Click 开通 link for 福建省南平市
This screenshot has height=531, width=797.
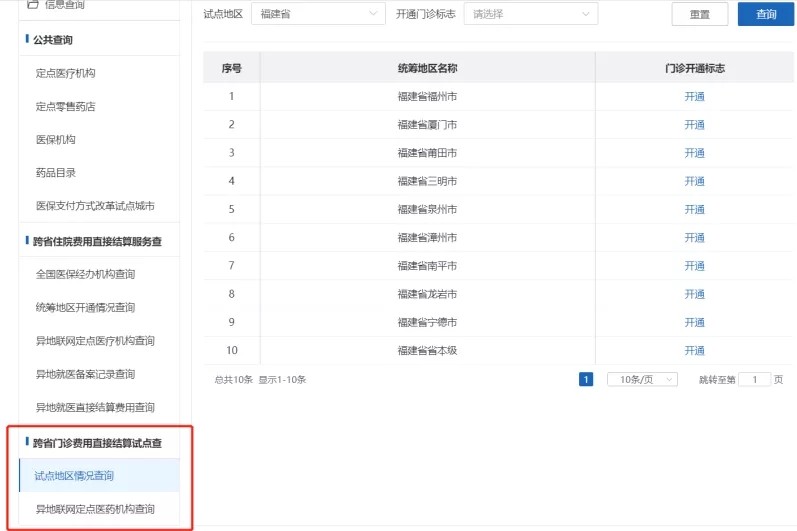[x=694, y=266]
